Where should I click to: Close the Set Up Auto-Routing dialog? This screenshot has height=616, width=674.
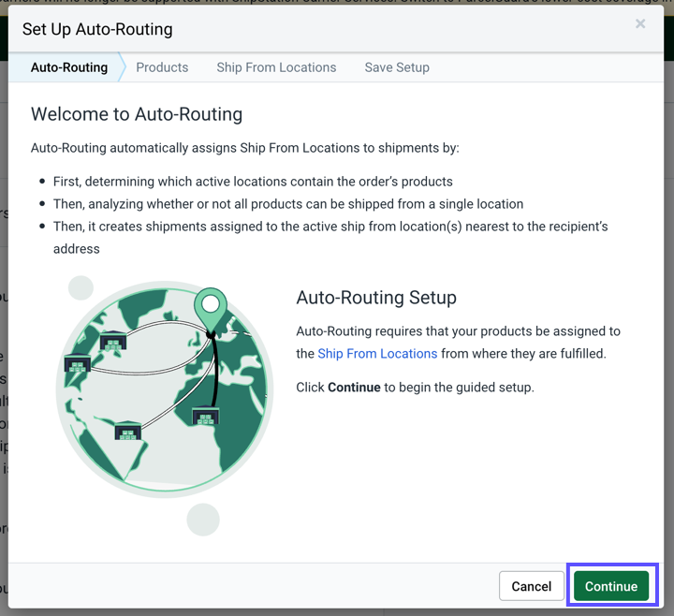(x=640, y=23)
